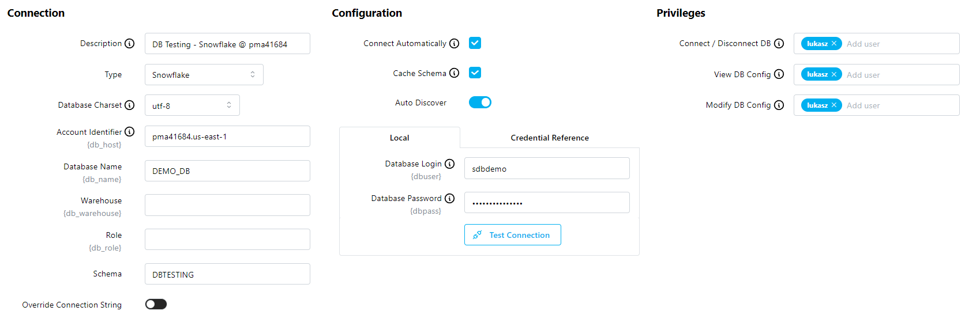This screenshot has height=326, width=980.
Task: Open the Type dropdown showing Snowflake
Action: pyautogui.click(x=204, y=75)
